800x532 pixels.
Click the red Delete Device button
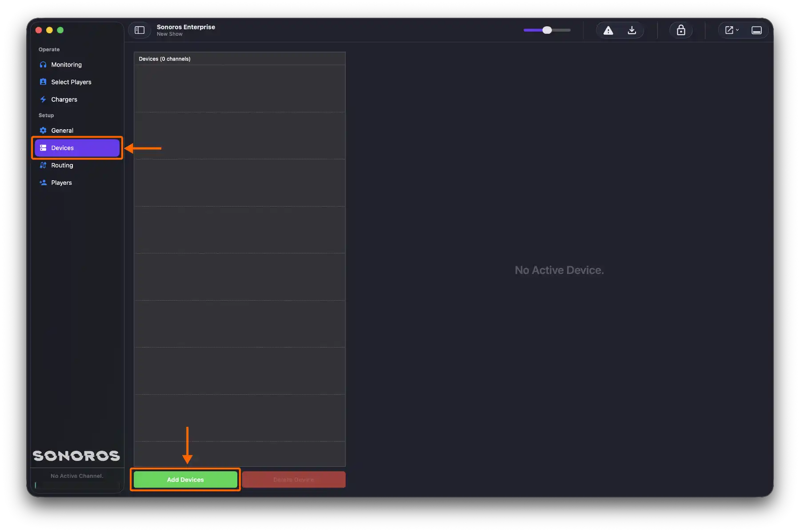pyautogui.click(x=294, y=480)
